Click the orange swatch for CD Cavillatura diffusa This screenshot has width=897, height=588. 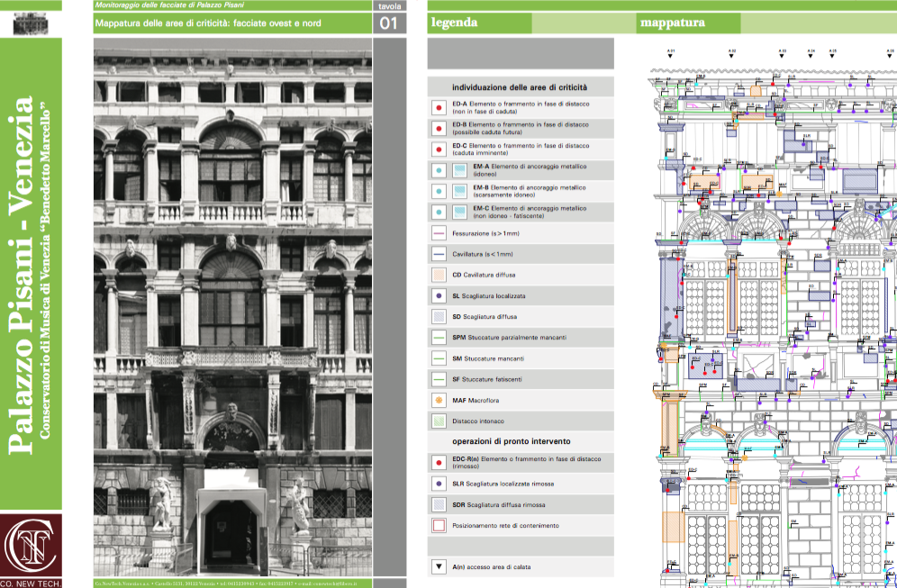pos(439,276)
